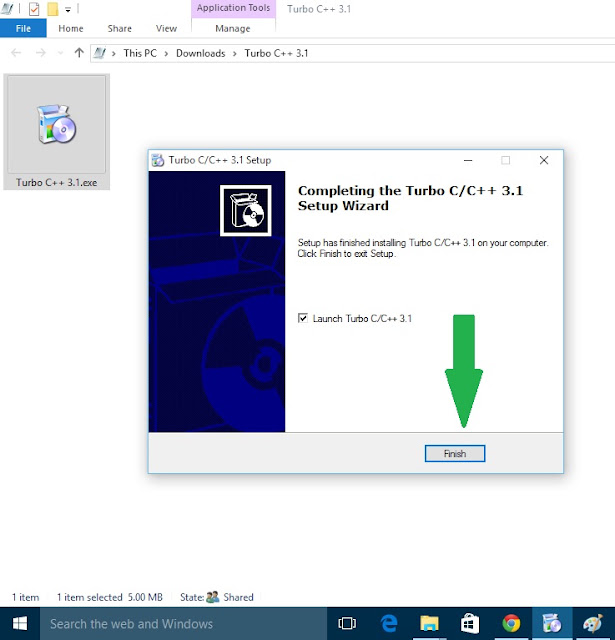Switch to the Home ribbon tab

pos(71,29)
